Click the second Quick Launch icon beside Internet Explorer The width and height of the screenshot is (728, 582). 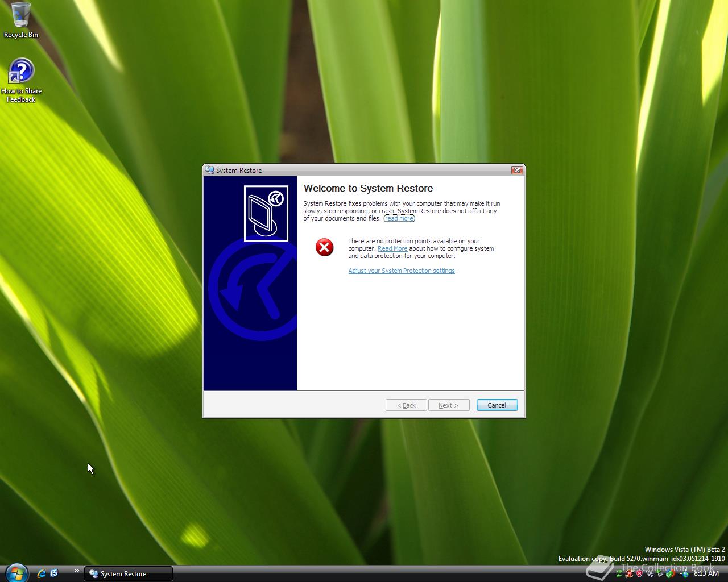[x=54, y=573]
